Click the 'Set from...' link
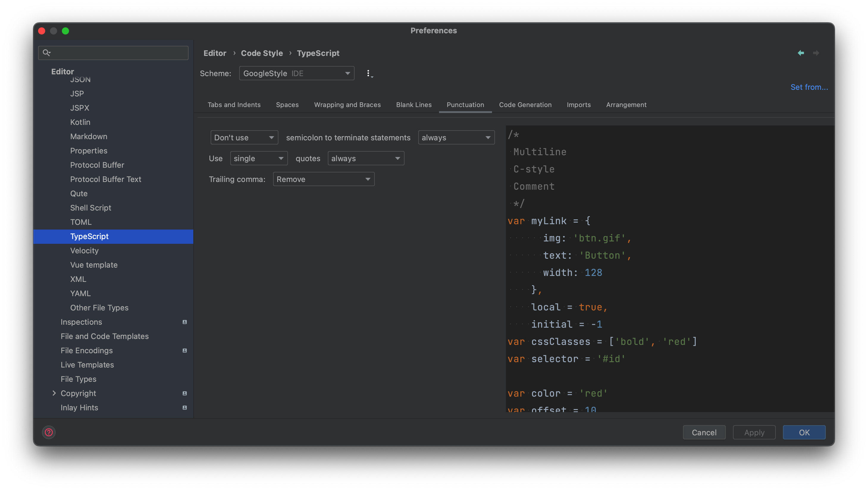This screenshot has width=868, height=490. click(809, 87)
